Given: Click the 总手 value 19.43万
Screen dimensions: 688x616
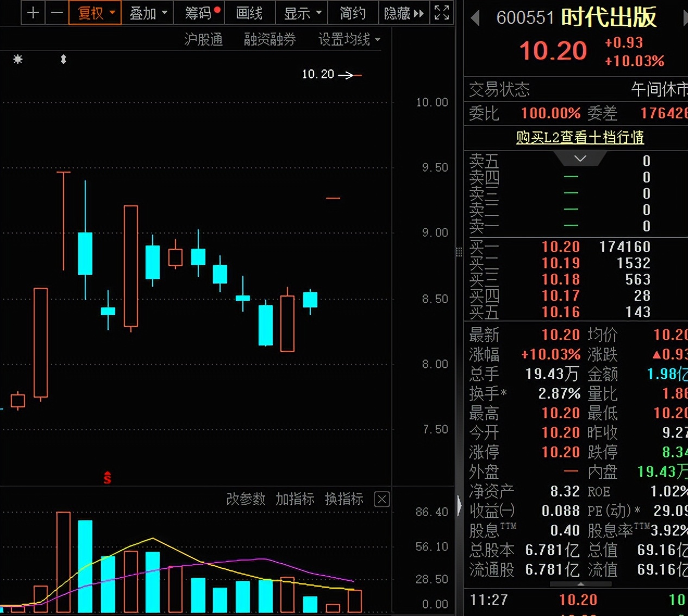Looking at the screenshot, I should tap(553, 374).
